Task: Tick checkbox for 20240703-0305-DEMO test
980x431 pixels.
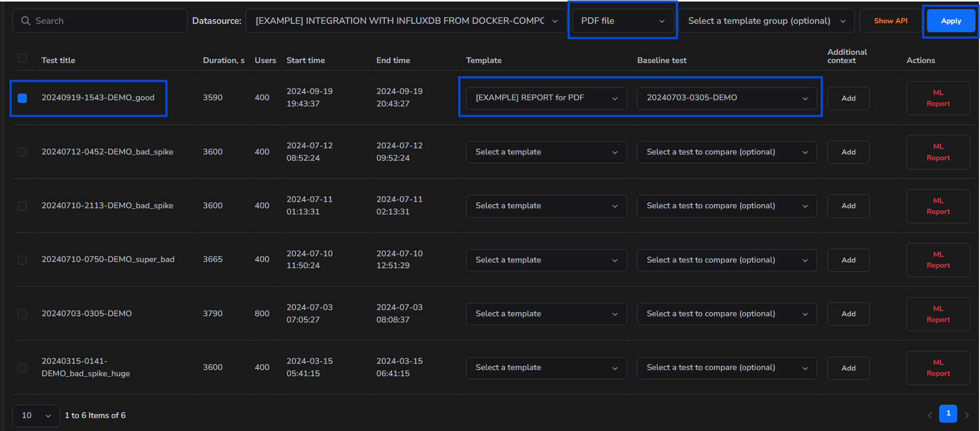Action: 22,314
